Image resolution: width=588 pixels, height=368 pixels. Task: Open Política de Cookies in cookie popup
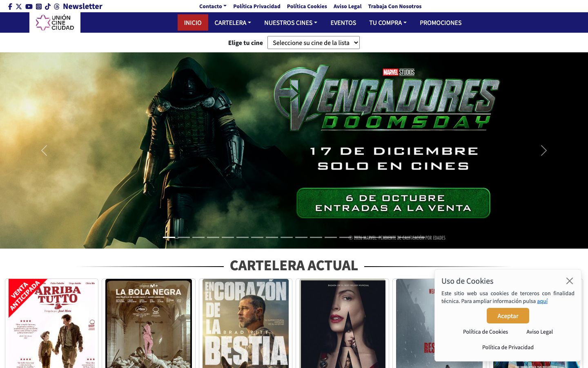click(x=486, y=332)
